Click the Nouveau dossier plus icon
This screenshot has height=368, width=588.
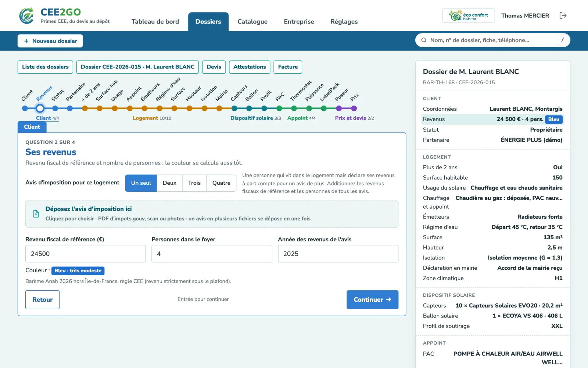pyautogui.click(x=26, y=41)
